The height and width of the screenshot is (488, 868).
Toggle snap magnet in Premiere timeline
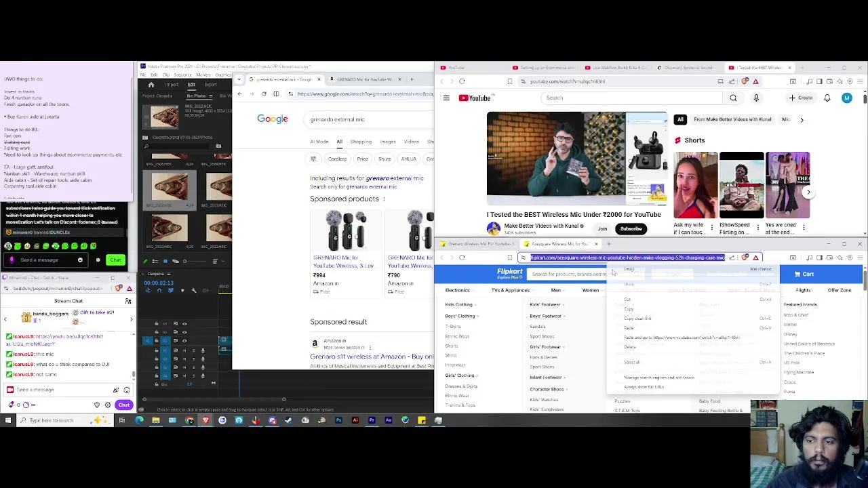pos(159,290)
